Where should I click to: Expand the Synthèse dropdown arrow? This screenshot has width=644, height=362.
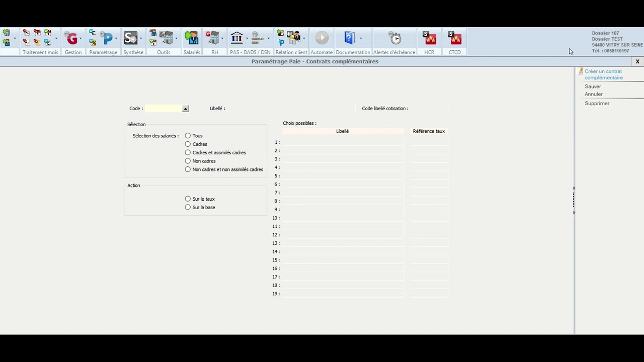click(141, 39)
